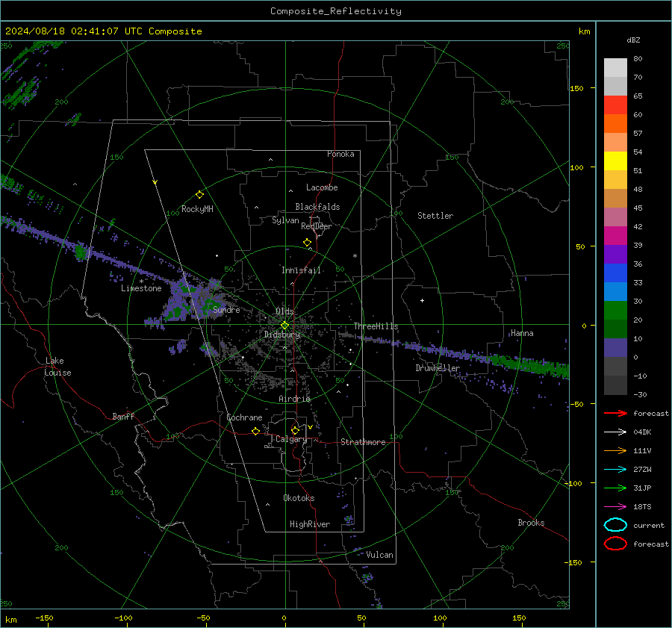Click the 100 tick label on bottom axis
The image size is (672, 628).
(x=440, y=618)
